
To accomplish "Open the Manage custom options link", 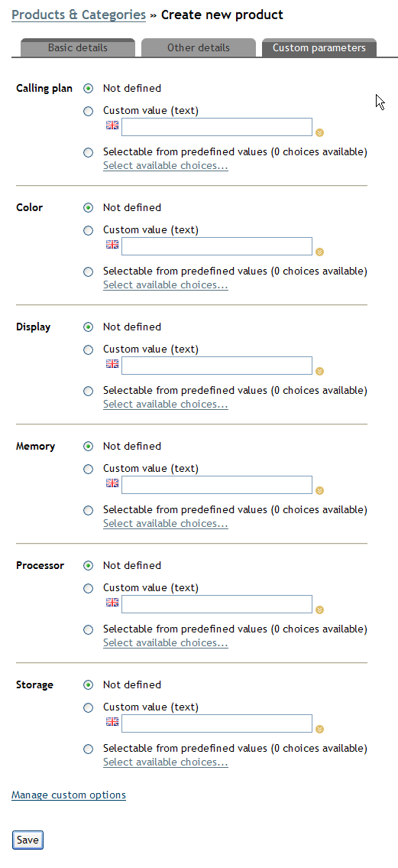I will click(x=69, y=795).
